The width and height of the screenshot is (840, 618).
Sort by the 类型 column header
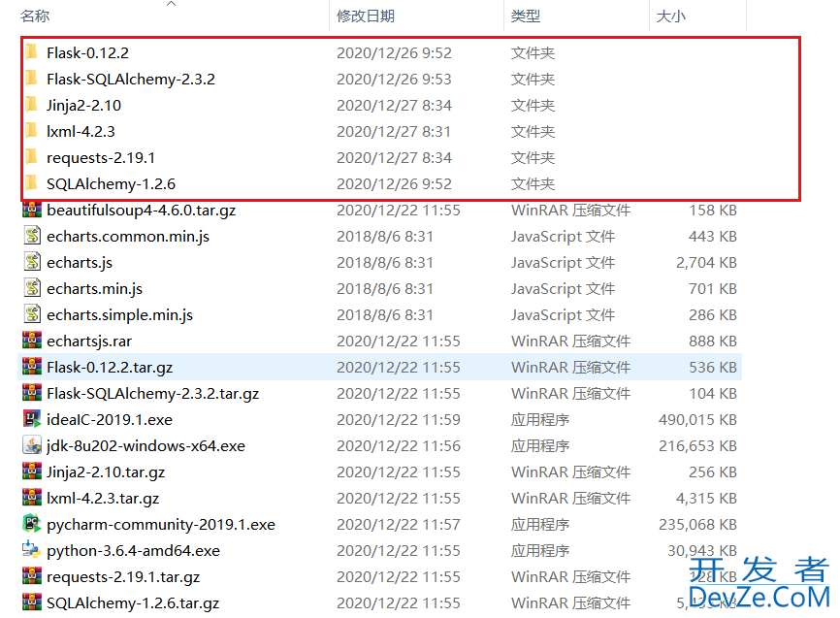(x=526, y=16)
